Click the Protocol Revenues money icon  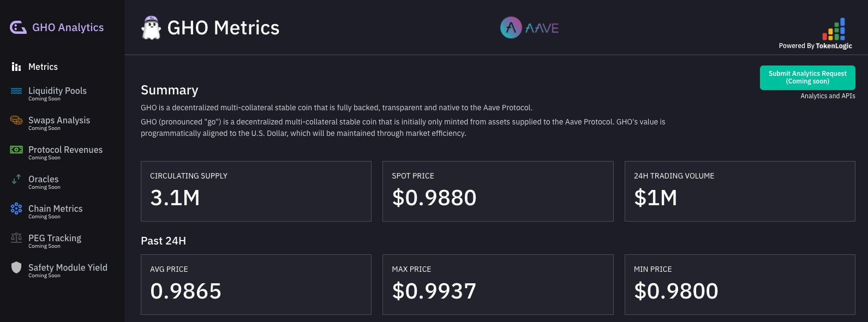pyautogui.click(x=16, y=150)
